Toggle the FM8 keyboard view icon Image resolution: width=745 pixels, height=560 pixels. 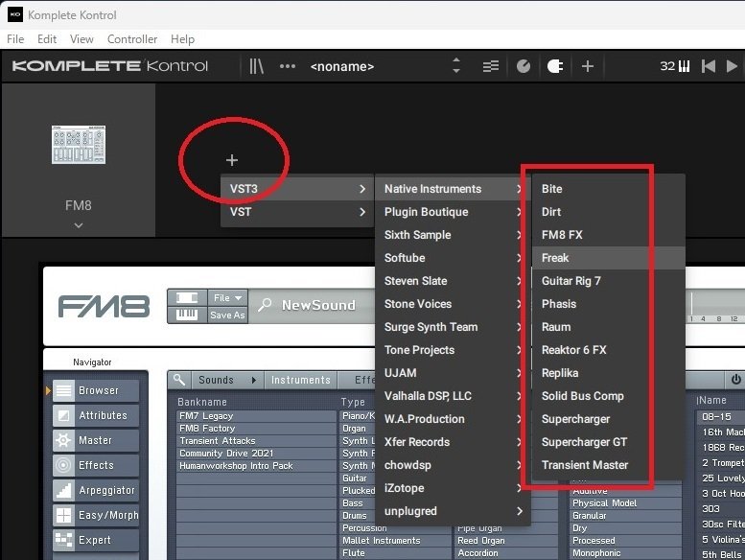coord(187,315)
